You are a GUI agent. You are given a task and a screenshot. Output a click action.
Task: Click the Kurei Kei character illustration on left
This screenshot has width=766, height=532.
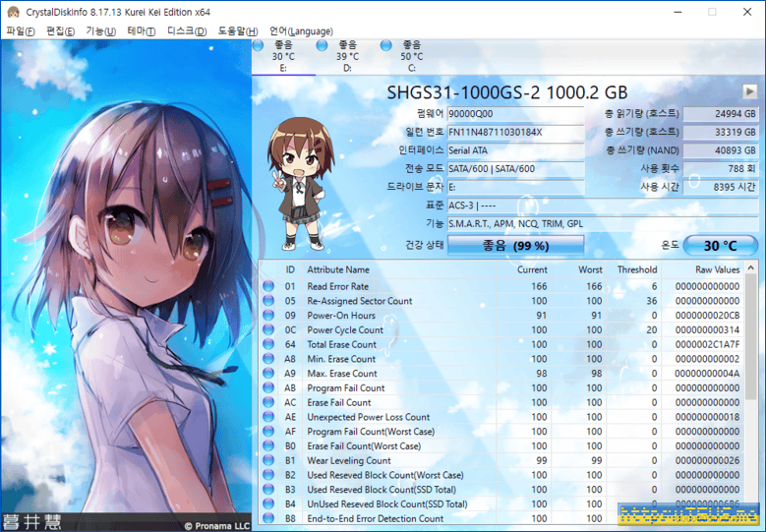pyautogui.click(x=126, y=286)
